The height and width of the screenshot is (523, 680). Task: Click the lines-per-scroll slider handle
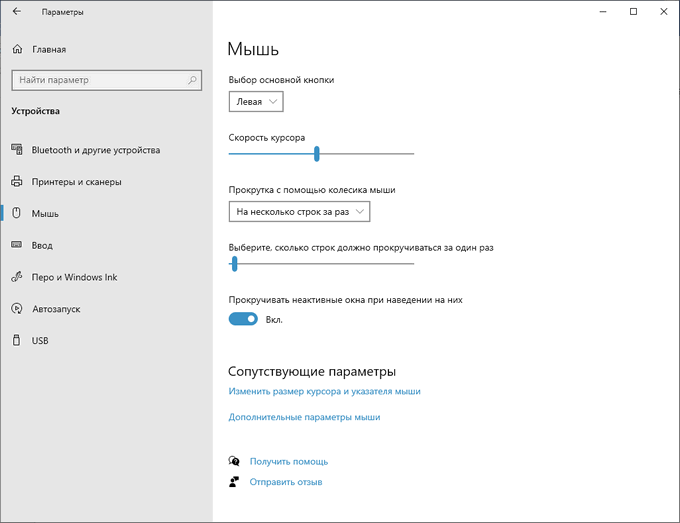coord(234,264)
